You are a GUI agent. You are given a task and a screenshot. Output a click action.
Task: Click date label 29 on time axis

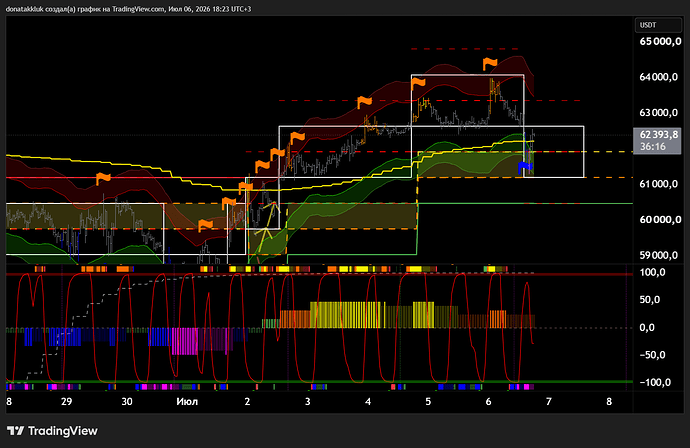click(x=66, y=401)
